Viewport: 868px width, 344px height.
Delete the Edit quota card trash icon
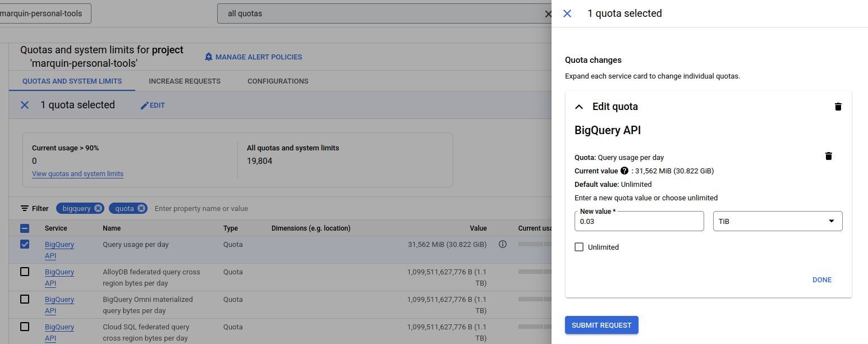pos(838,107)
